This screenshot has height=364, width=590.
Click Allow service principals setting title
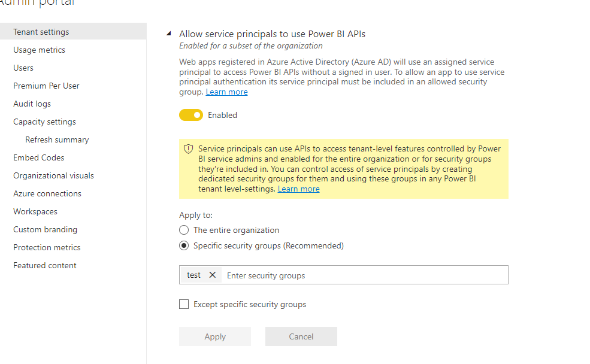tap(272, 34)
